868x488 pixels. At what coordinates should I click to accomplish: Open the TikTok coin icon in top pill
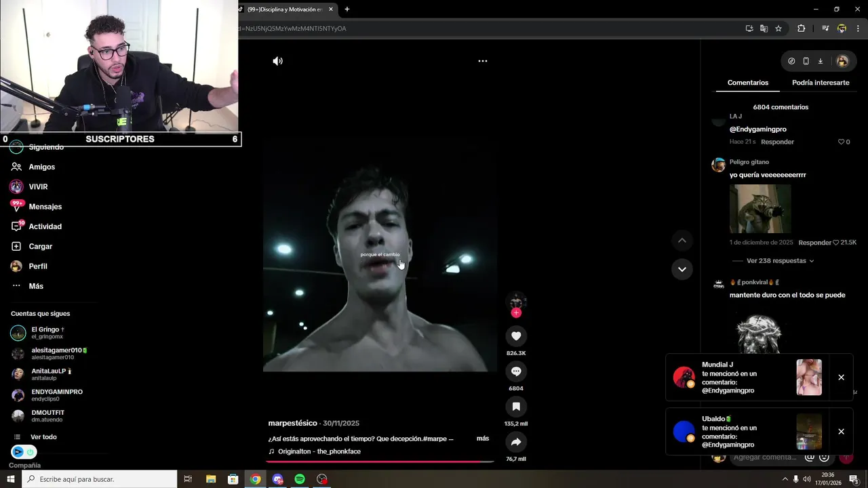[x=791, y=61]
